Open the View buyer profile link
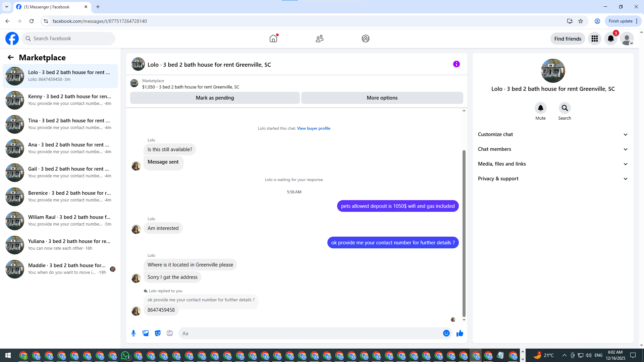The width and height of the screenshot is (644, 362). click(x=314, y=128)
